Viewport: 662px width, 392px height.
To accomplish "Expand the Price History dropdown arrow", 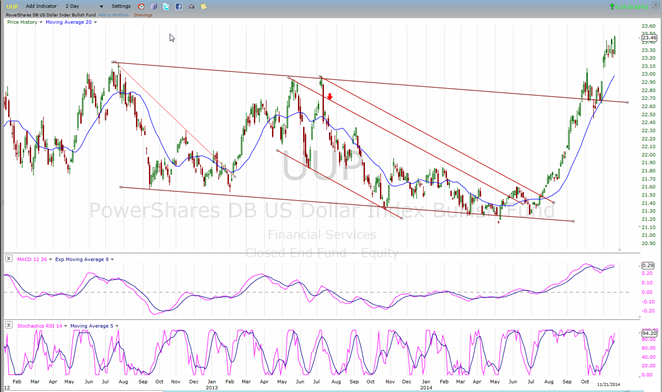I will (x=41, y=22).
